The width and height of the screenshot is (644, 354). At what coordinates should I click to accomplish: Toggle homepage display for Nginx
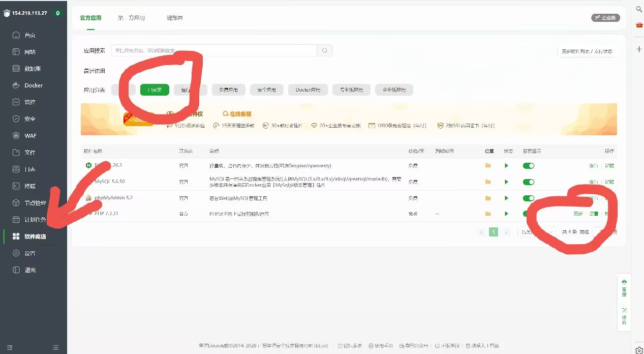click(528, 165)
